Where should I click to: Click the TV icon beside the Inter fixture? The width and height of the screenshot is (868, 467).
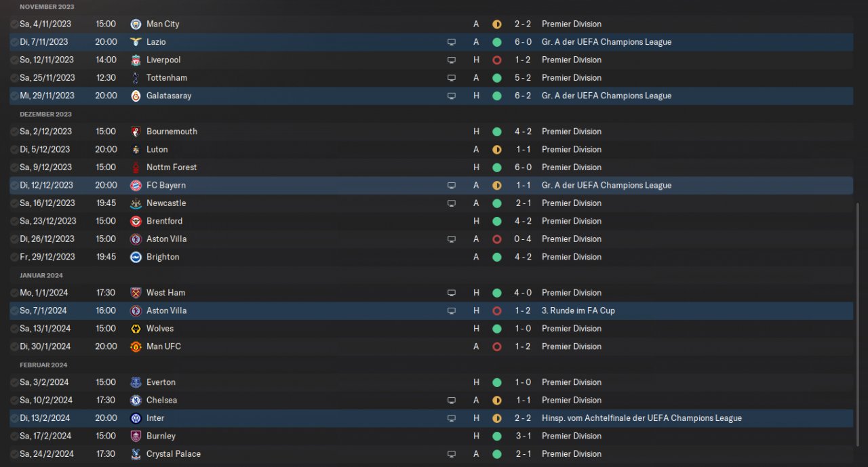click(452, 418)
